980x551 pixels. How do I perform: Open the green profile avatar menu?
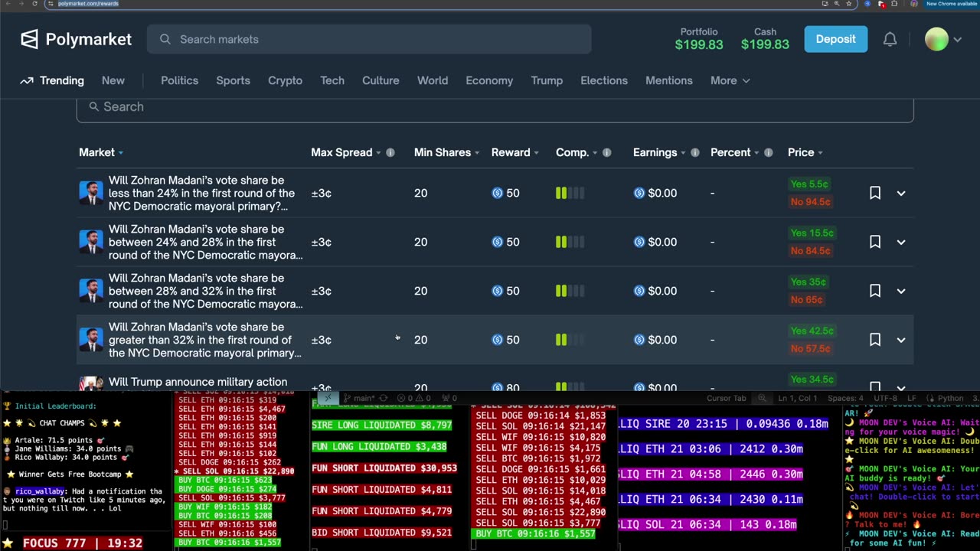[936, 39]
